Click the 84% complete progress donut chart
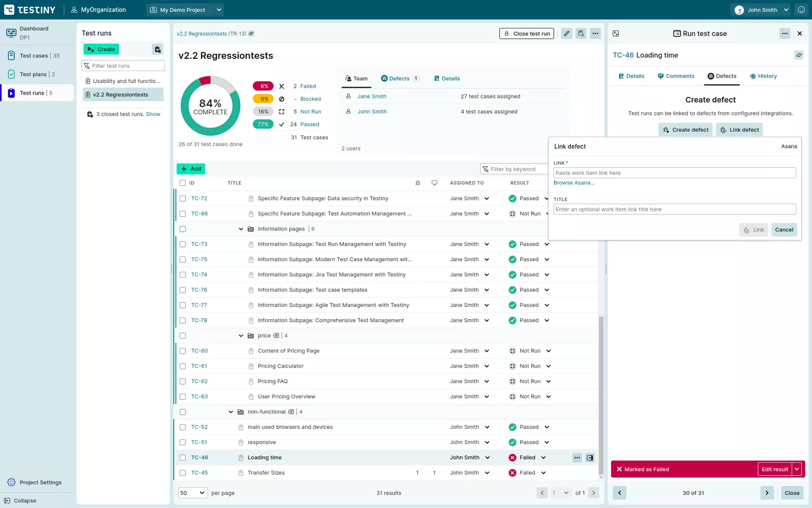 point(210,106)
